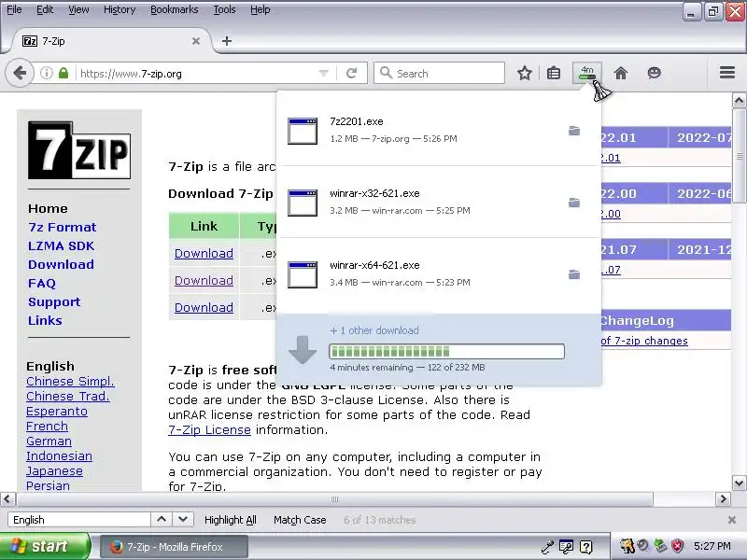The height and width of the screenshot is (560, 747).
Task: Open the Help menu
Action: click(x=261, y=9)
